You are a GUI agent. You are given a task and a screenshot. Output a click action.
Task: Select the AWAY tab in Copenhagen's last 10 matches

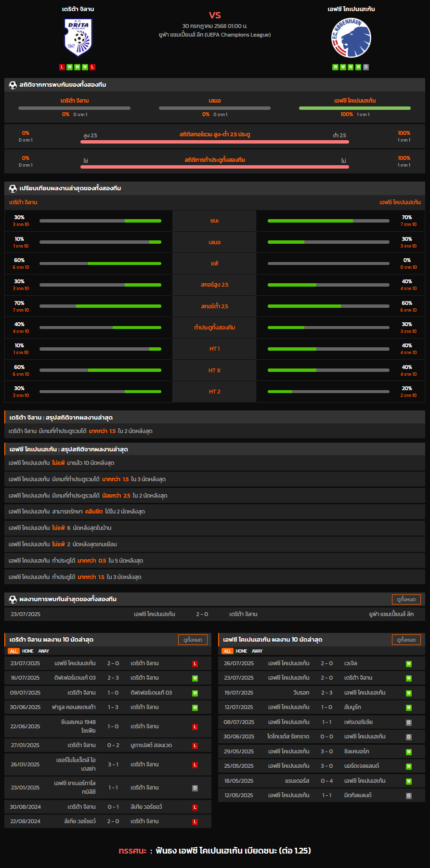(x=258, y=651)
